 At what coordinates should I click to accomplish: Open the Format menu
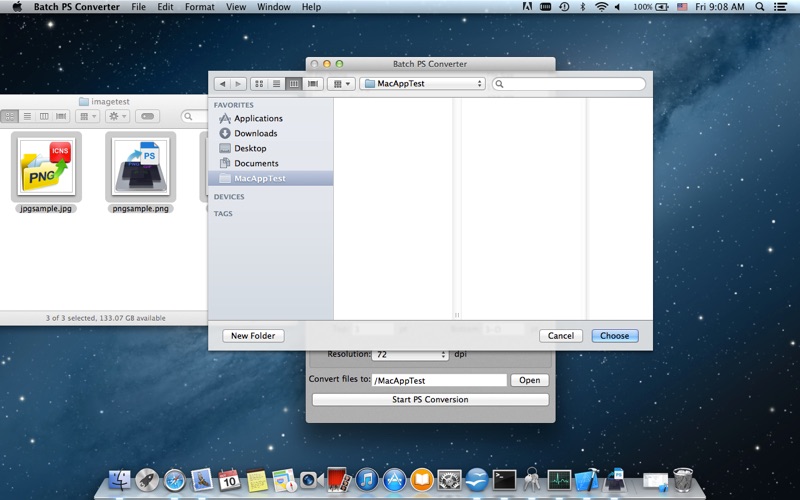click(x=199, y=7)
